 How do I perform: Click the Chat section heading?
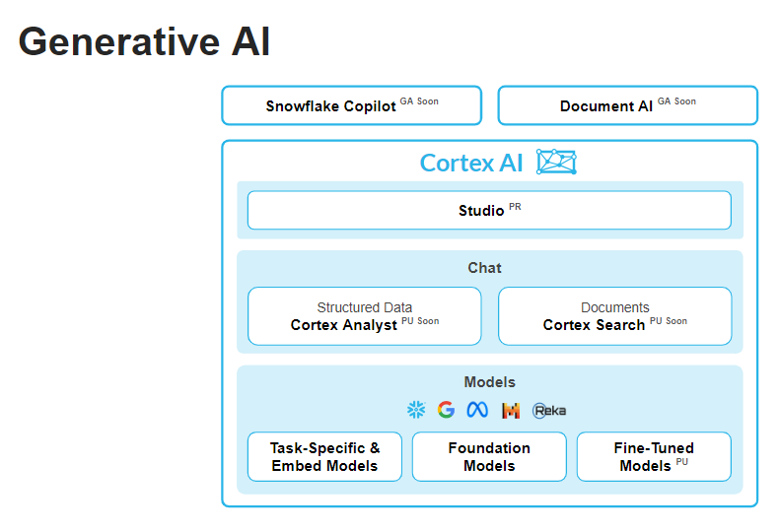tap(484, 268)
